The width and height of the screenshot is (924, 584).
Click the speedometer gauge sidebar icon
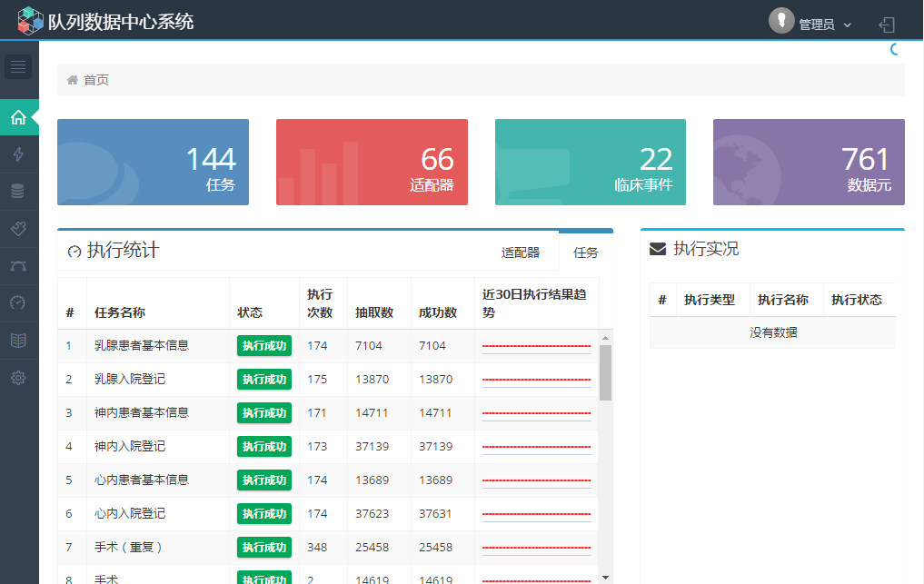[18, 302]
